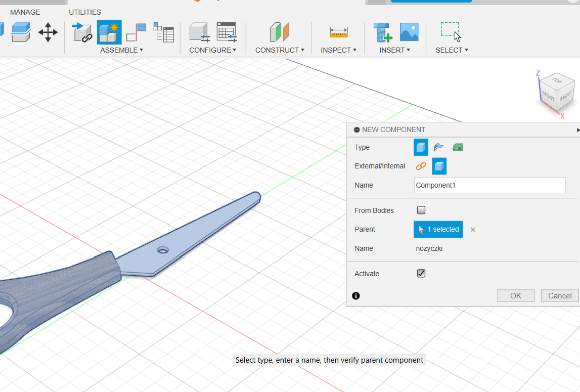Click the New Component toolbar icon

pyautogui.click(x=109, y=32)
